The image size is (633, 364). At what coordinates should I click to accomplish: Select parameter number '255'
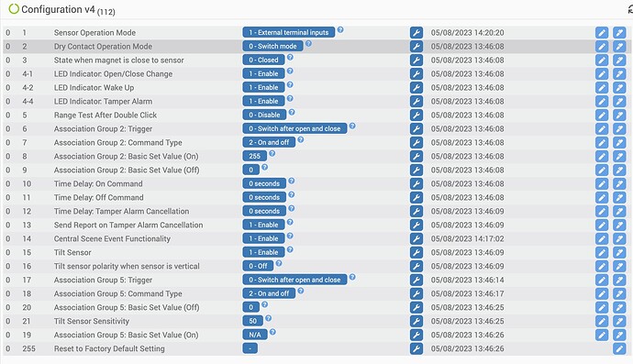28,348
